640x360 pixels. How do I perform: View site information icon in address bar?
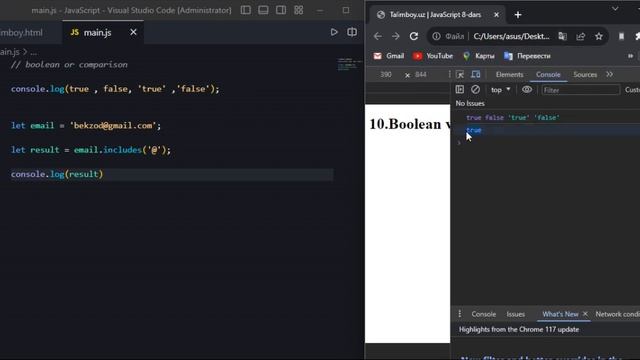pos(436,36)
